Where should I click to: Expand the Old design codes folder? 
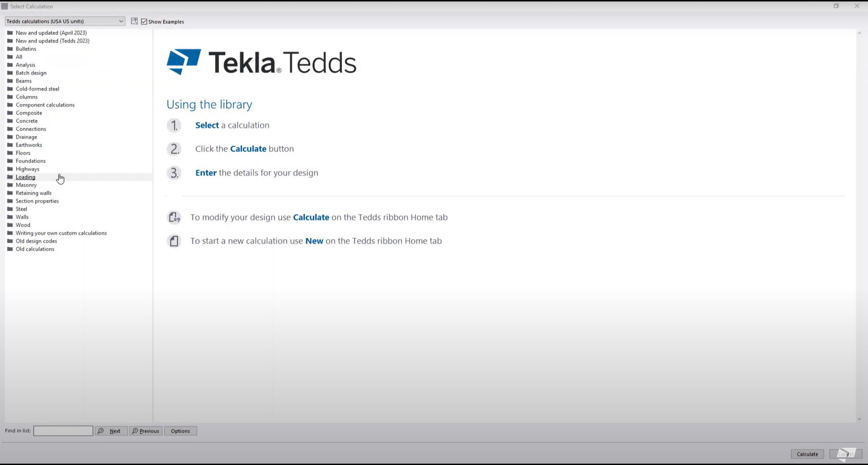pyautogui.click(x=36, y=241)
